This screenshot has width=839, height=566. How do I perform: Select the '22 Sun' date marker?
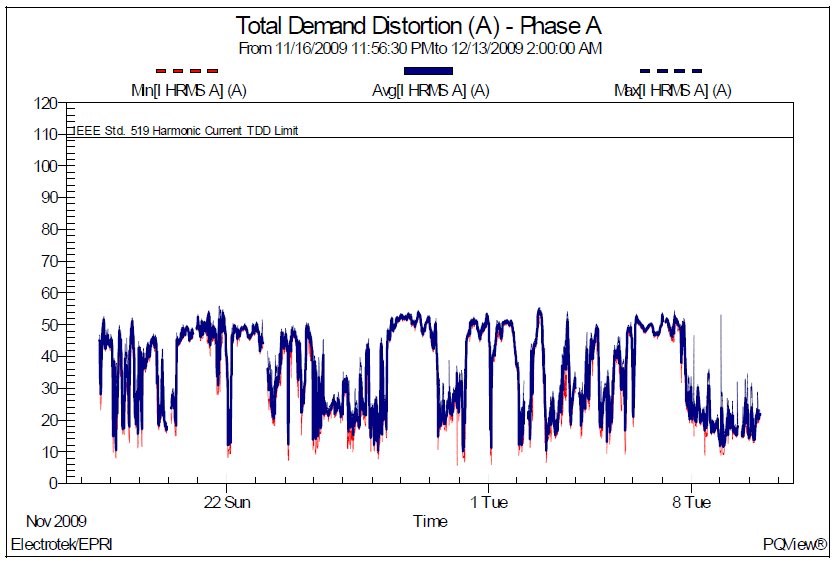coord(226,502)
